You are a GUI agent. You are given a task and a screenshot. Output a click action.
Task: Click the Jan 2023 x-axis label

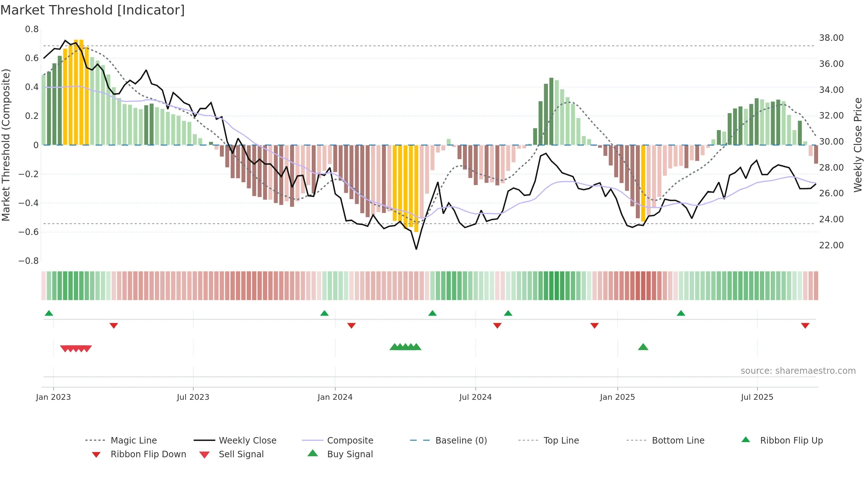(x=54, y=397)
